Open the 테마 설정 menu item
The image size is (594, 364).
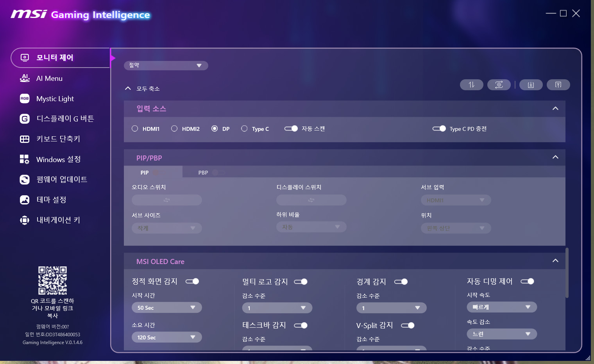pyautogui.click(x=51, y=200)
